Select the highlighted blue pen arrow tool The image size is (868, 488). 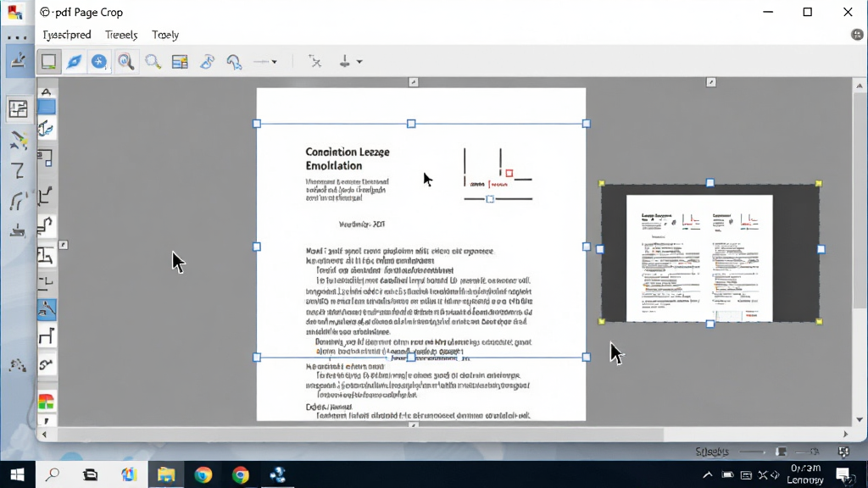(47, 309)
